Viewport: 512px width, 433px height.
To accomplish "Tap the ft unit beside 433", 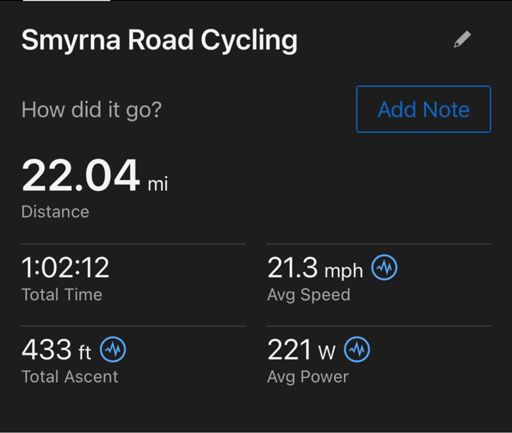I will click(85, 352).
